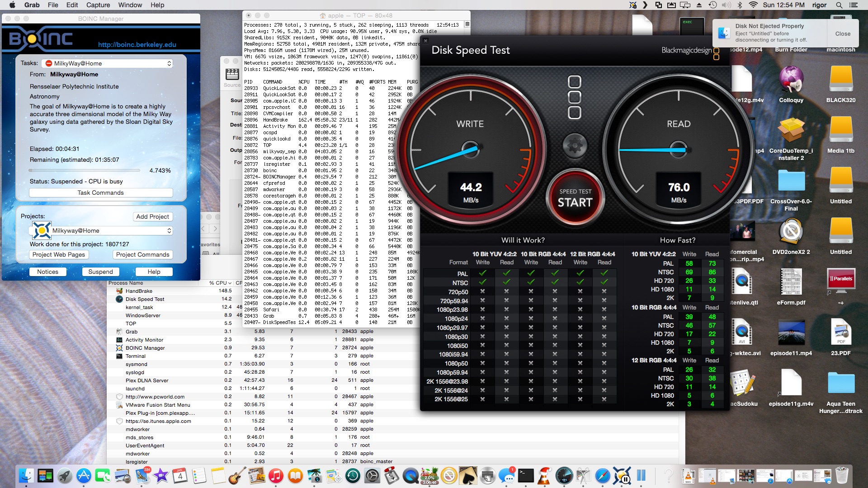Open the Disk Speed Test settings gear

pyautogui.click(x=575, y=145)
